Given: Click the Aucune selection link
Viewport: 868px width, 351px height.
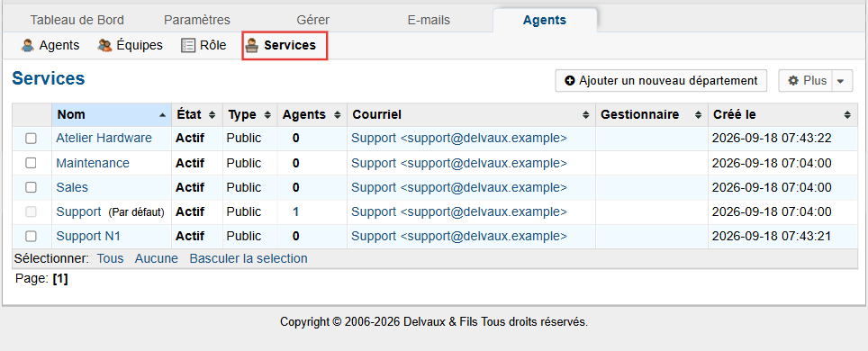Looking at the screenshot, I should pyautogui.click(x=157, y=258).
